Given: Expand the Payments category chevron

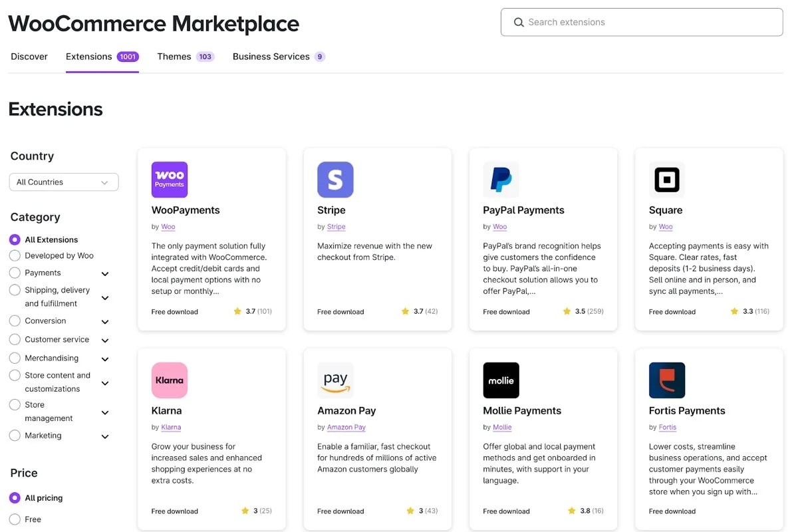Looking at the screenshot, I should tap(105, 274).
